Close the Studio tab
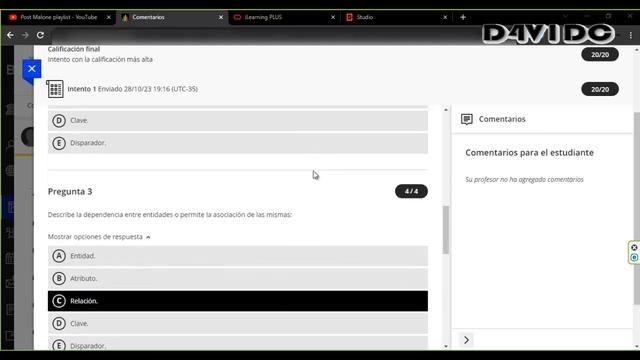The height and width of the screenshot is (360, 640). tap(445, 17)
